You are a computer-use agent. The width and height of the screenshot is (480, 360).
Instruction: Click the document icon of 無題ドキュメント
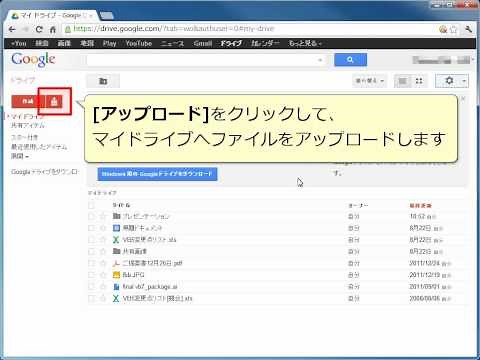click(116, 228)
